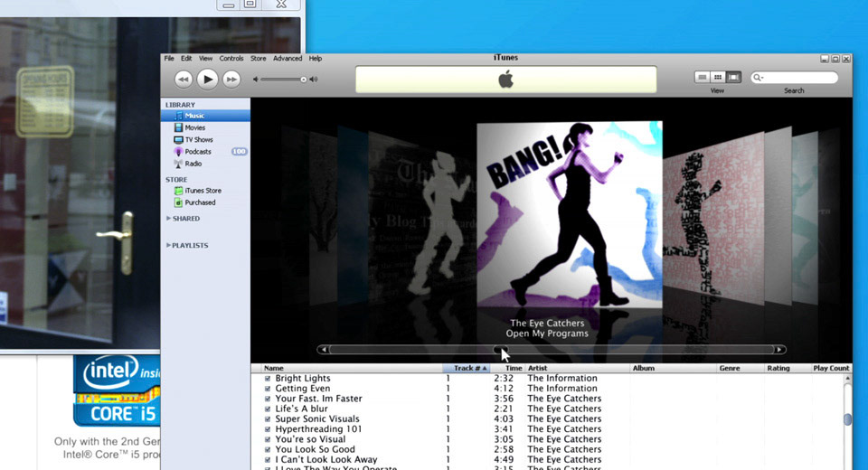This screenshot has height=470, width=868.
Task: Switch to Grid view icon
Action: click(x=717, y=78)
